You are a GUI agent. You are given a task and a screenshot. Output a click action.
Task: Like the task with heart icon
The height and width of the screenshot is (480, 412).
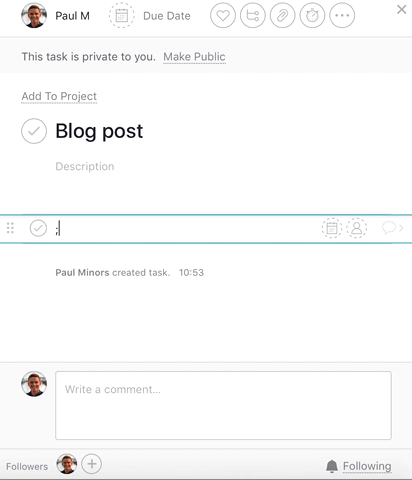(x=223, y=16)
